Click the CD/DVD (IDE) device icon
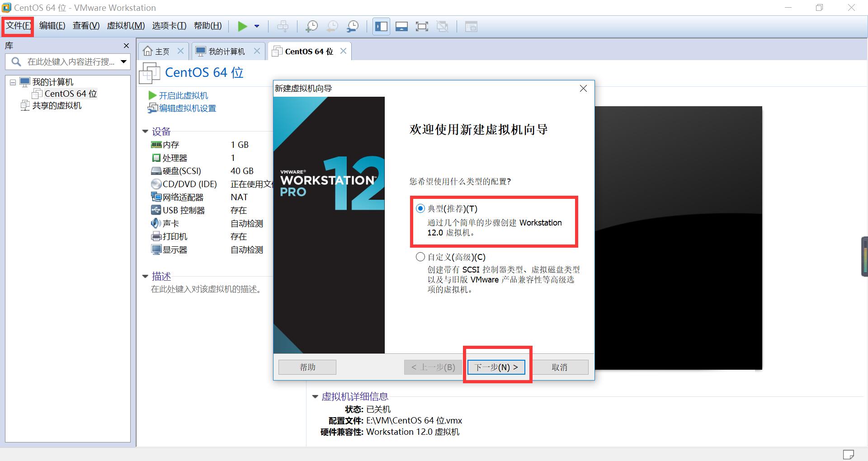This screenshot has width=868, height=461. coord(156,184)
